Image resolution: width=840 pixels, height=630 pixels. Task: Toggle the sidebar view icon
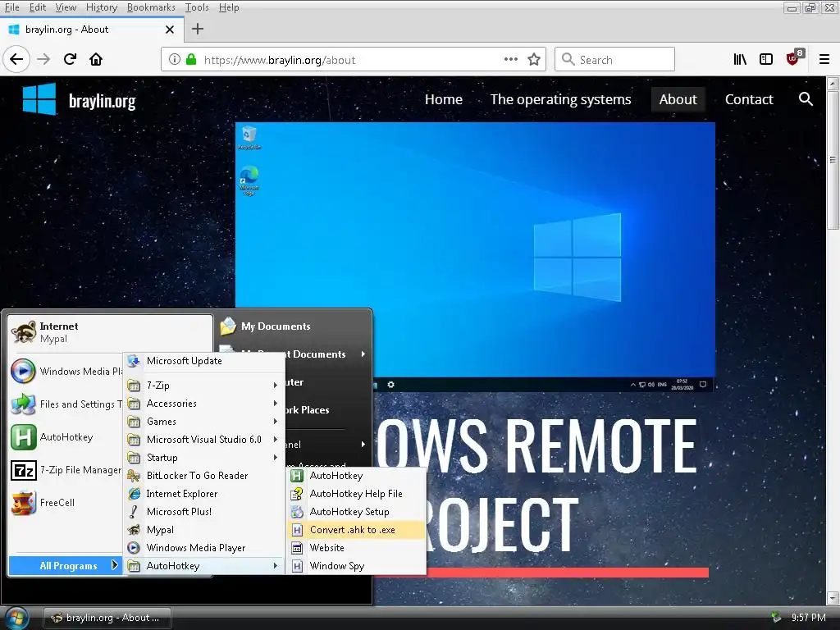(766, 59)
